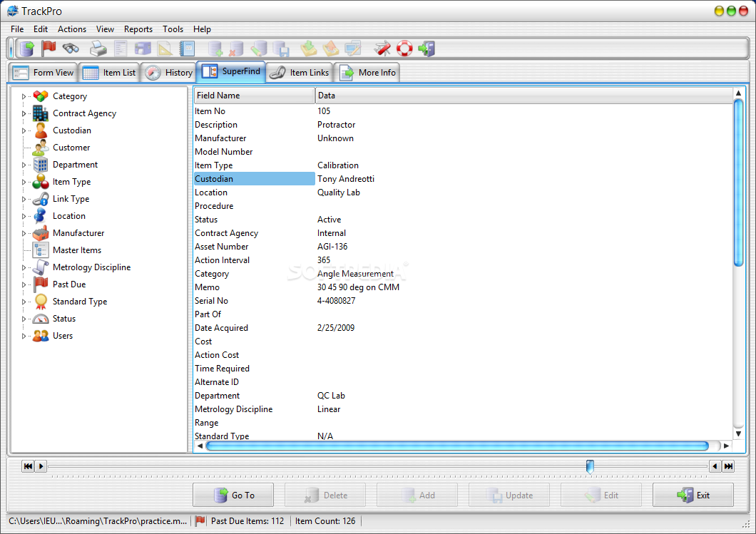Click the lifebuoy help icon
This screenshot has width=756, height=534.
coord(404,48)
